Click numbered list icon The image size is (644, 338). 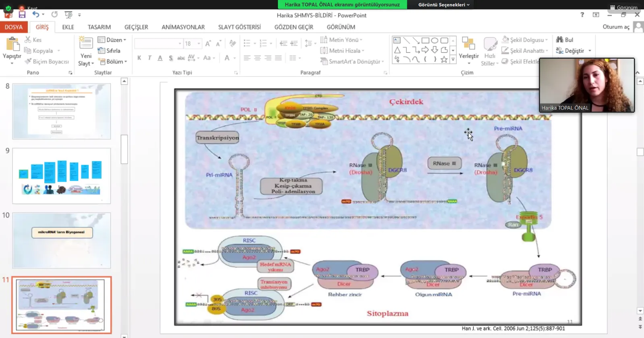point(263,43)
